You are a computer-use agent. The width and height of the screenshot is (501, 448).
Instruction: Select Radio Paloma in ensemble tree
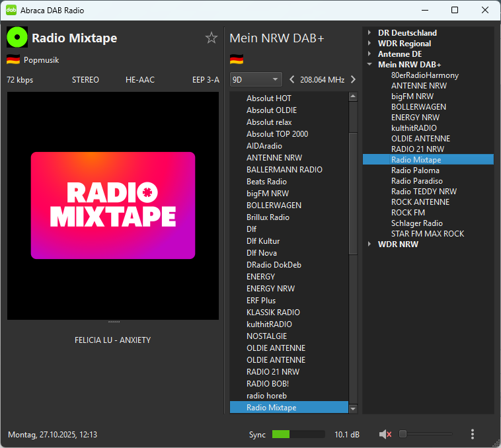415,170
